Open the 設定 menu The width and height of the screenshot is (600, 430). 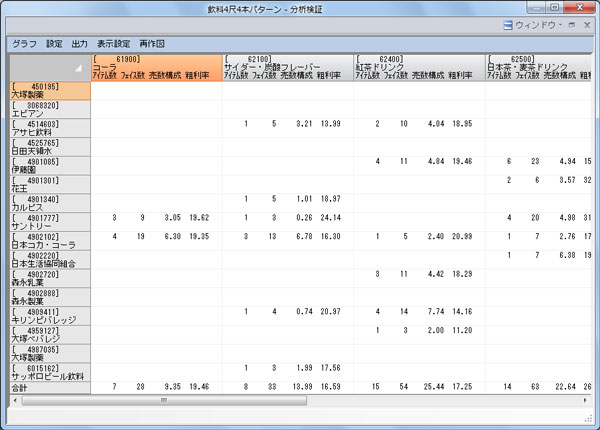[x=54, y=44]
